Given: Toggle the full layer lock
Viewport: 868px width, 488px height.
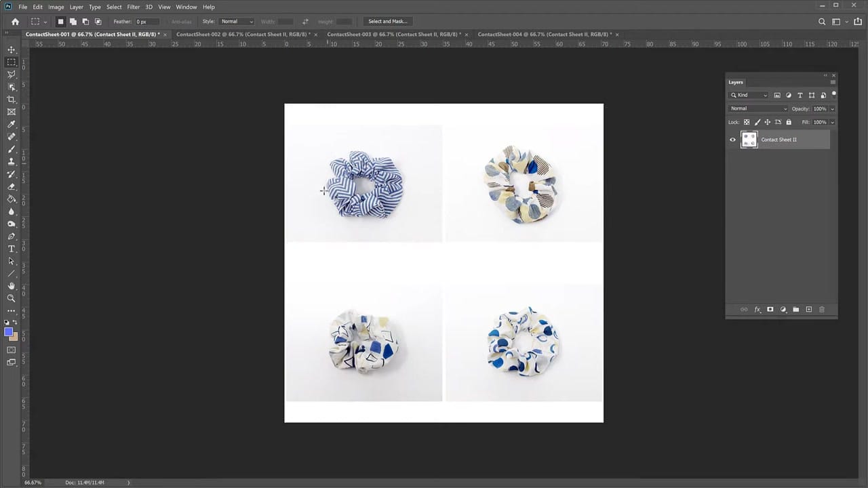Looking at the screenshot, I should pyautogui.click(x=788, y=122).
